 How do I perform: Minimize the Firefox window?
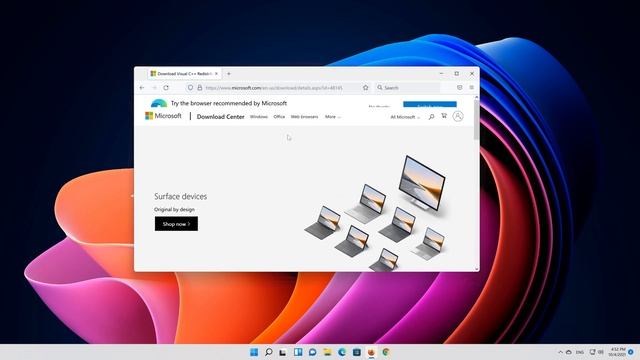pyautogui.click(x=442, y=74)
